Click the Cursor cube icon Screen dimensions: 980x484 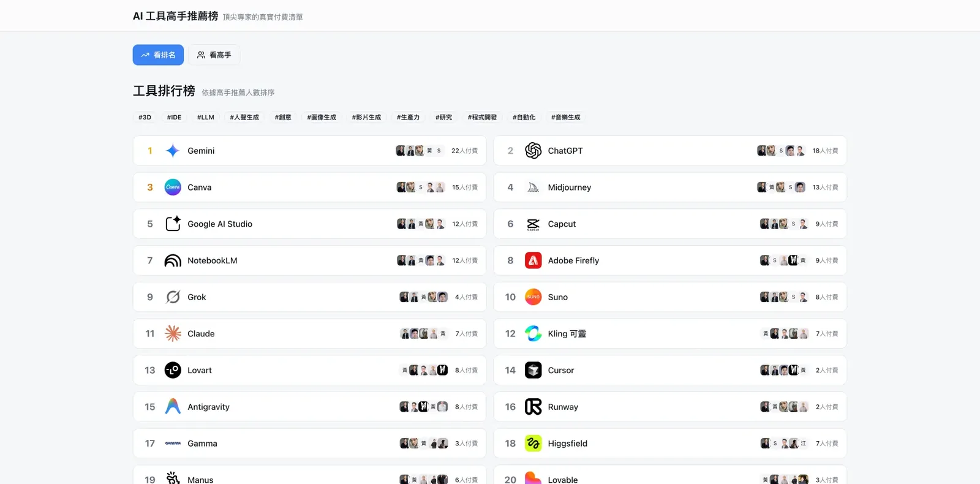pos(533,370)
